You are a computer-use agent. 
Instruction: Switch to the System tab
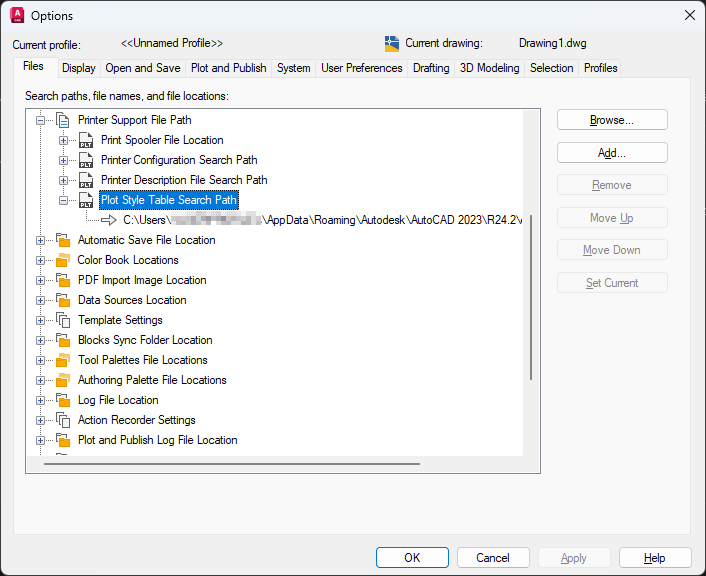click(x=294, y=68)
